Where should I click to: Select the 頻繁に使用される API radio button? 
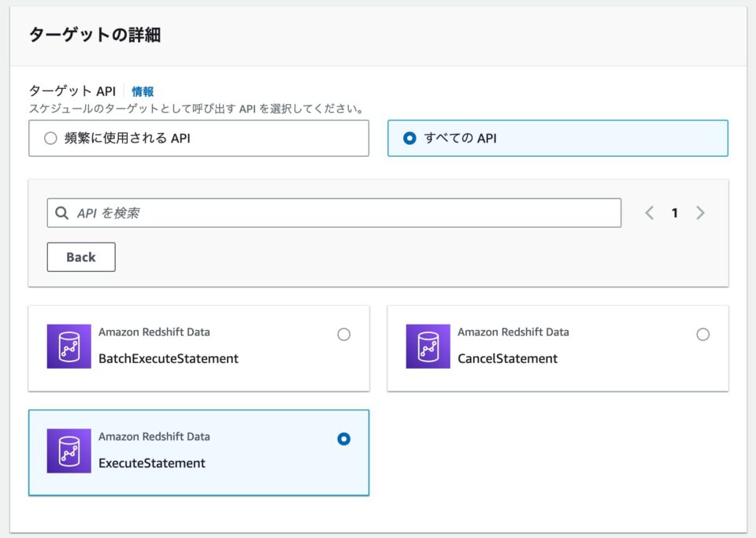(50, 137)
